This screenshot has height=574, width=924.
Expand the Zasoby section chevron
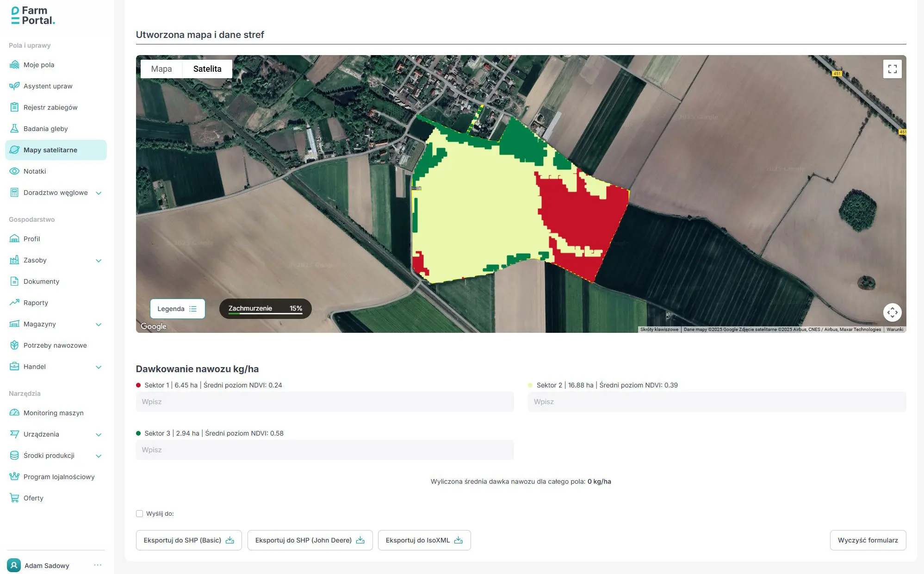pos(99,261)
